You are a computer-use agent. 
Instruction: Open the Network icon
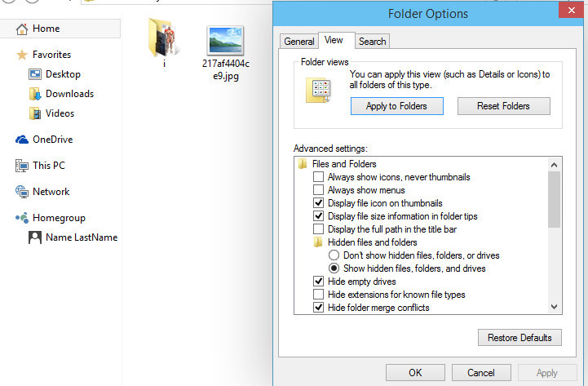point(22,192)
